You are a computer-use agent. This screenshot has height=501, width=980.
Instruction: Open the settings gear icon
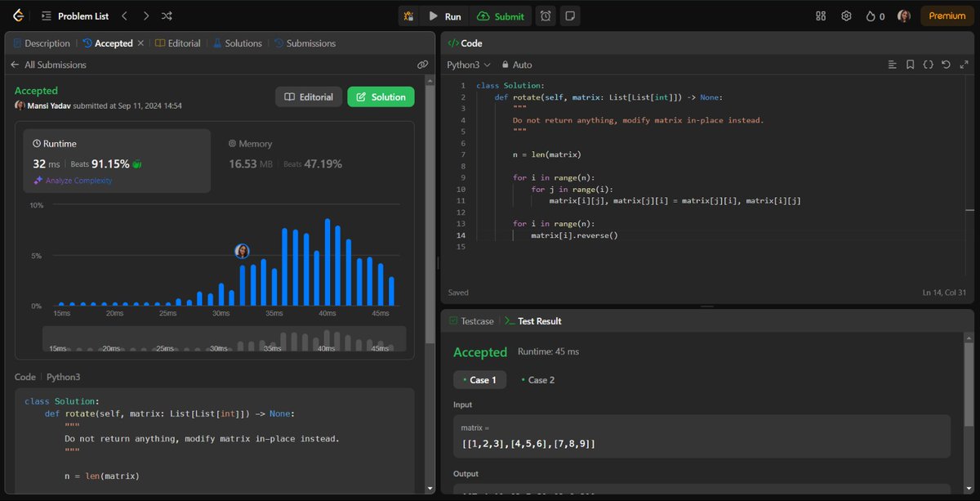(846, 16)
